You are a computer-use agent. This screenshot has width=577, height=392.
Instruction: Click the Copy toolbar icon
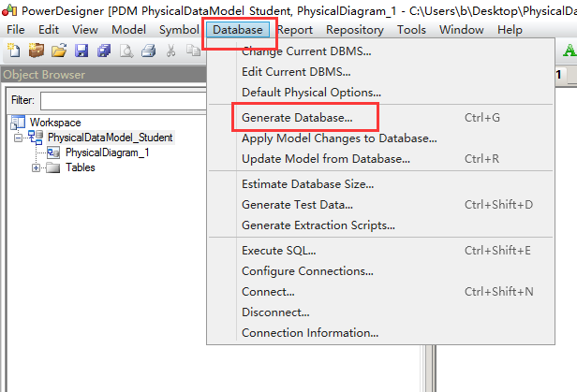click(x=193, y=51)
